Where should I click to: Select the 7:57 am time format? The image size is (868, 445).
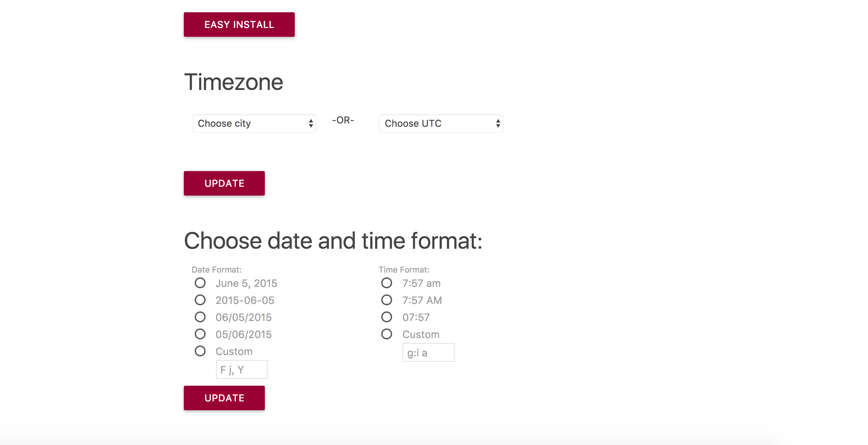(x=387, y=283)
